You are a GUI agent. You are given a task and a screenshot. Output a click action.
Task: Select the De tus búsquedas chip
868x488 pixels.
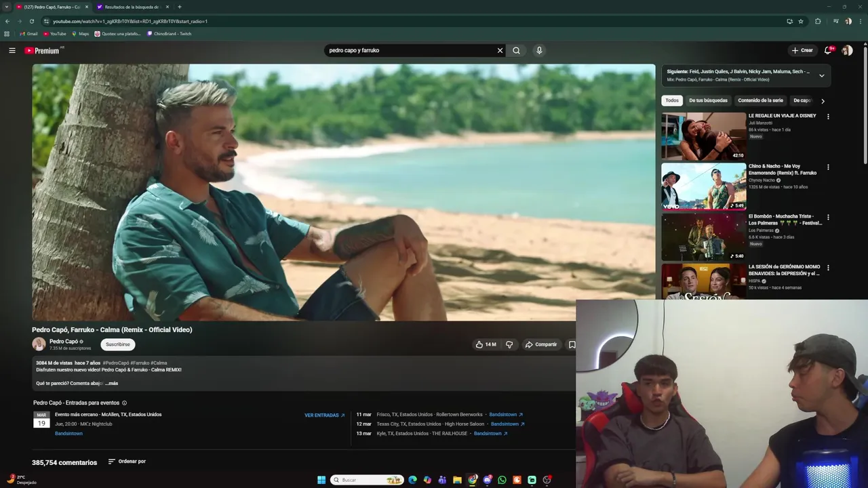(x=708, y=100)
